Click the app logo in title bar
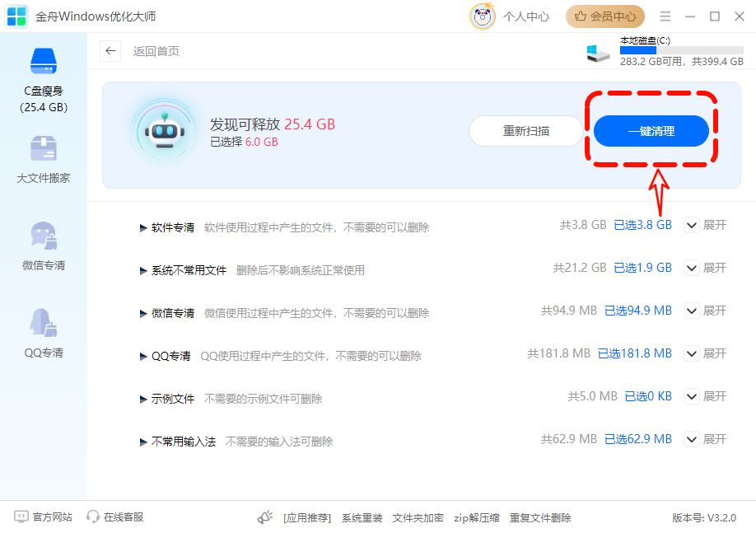Screen dimensions: 756x533 point(16,16)
